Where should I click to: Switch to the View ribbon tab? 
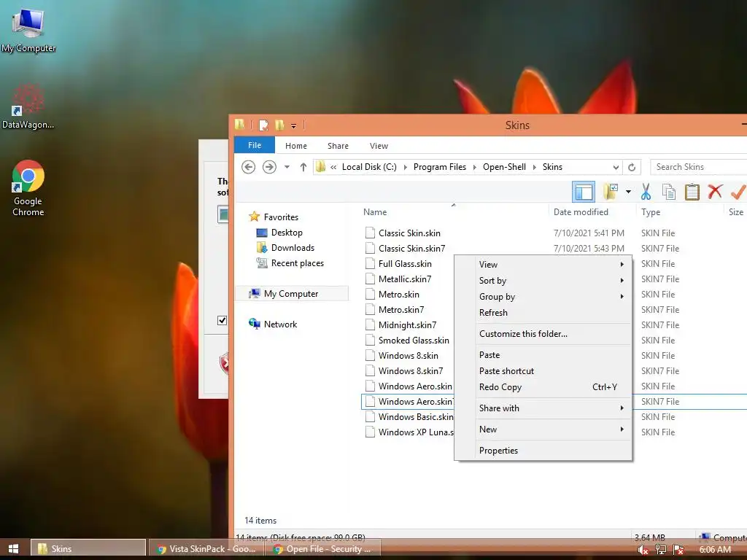click(379, 146)
